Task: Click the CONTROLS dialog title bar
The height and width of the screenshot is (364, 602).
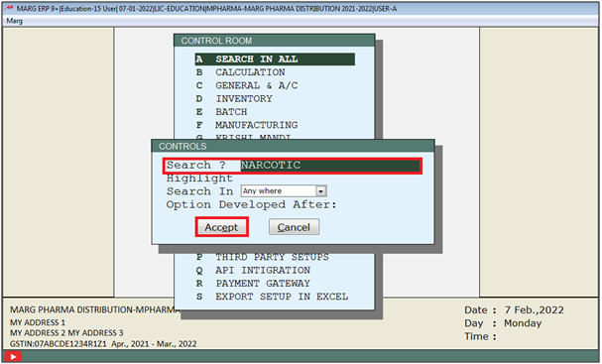Action: [293, 146]
